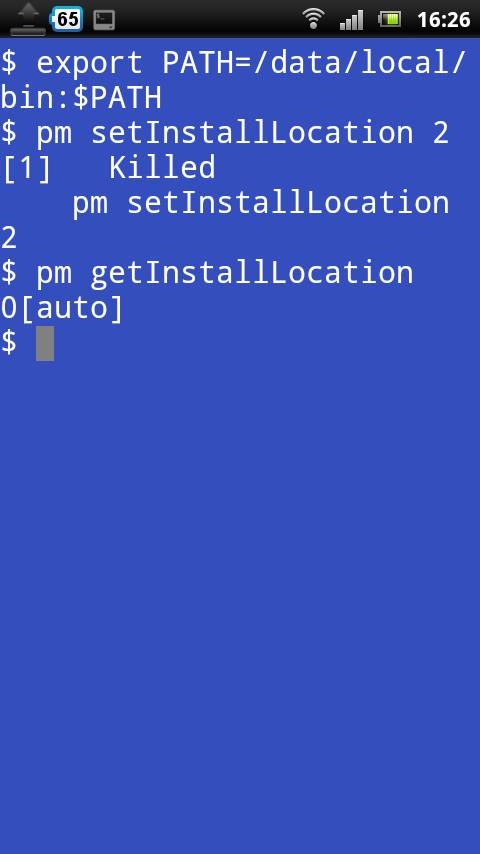Tap the word Killed in the output

pos(162,168)
